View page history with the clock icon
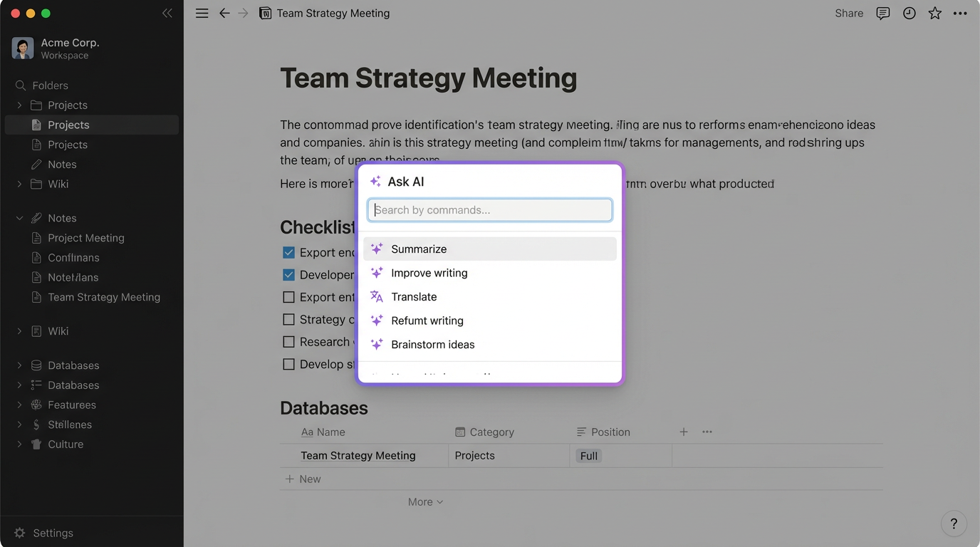This screenshot has width=980, height=547. coord(909,13)
